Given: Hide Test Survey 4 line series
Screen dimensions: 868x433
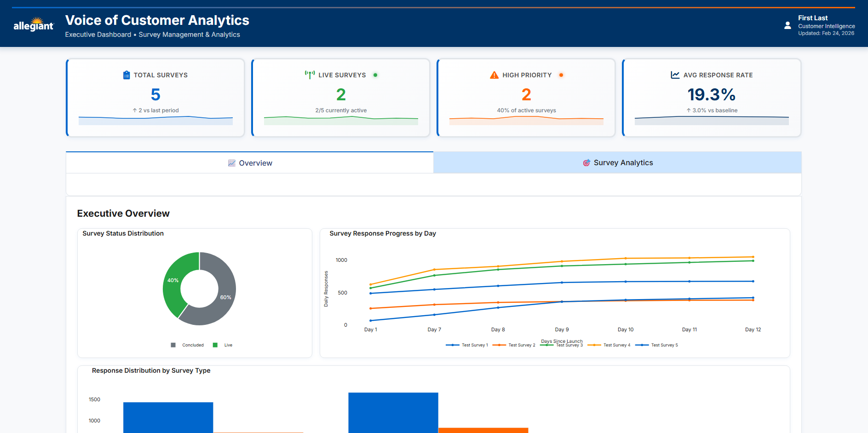Looking at the screenshot, I should (x=609, y=345).
